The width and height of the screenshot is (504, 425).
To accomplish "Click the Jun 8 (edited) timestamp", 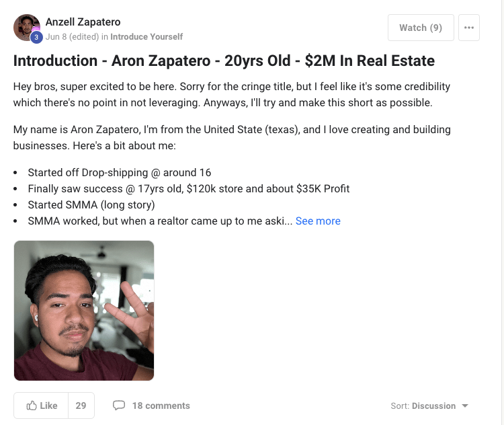I will pos(72,37).
